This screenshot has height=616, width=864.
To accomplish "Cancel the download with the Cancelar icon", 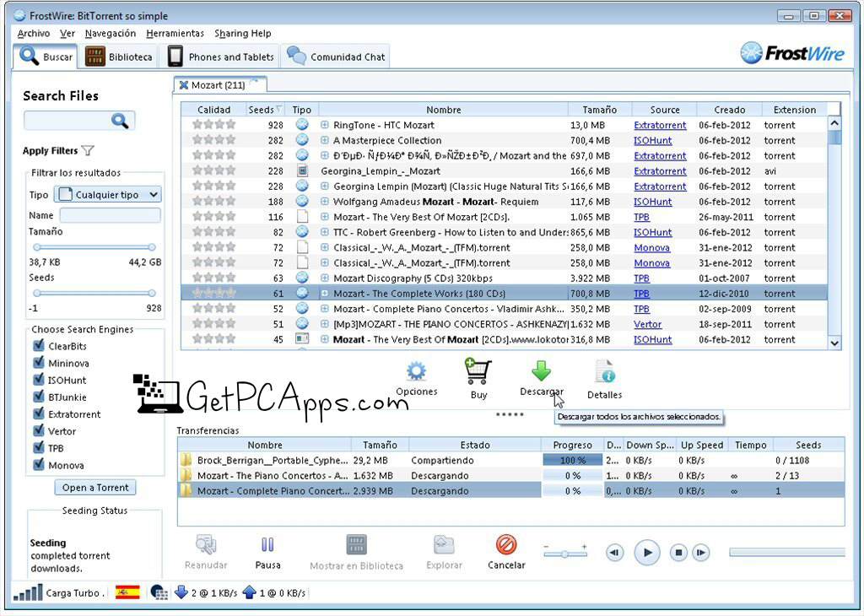I will coord(505,546).
